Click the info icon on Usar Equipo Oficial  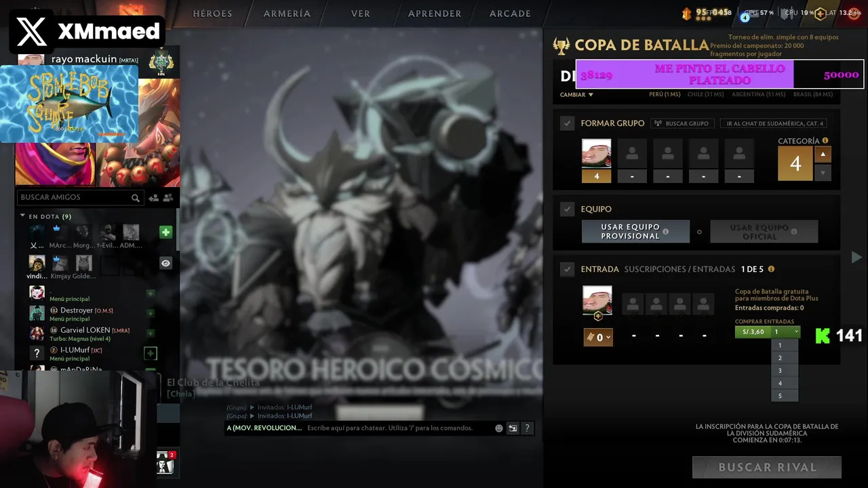coord(794,232)
